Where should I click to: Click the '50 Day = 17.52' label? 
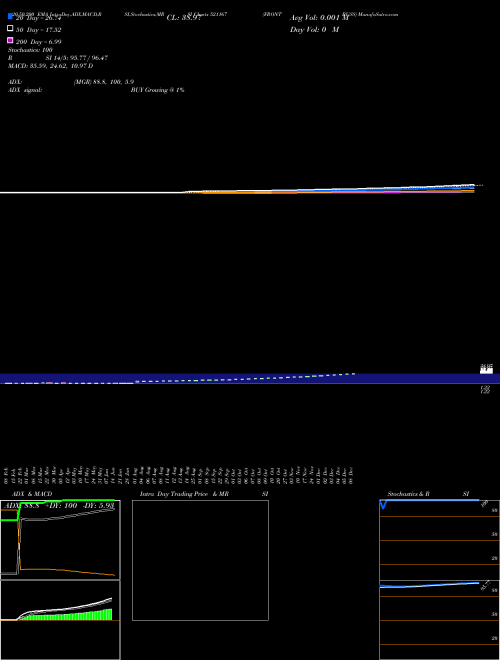39,30
